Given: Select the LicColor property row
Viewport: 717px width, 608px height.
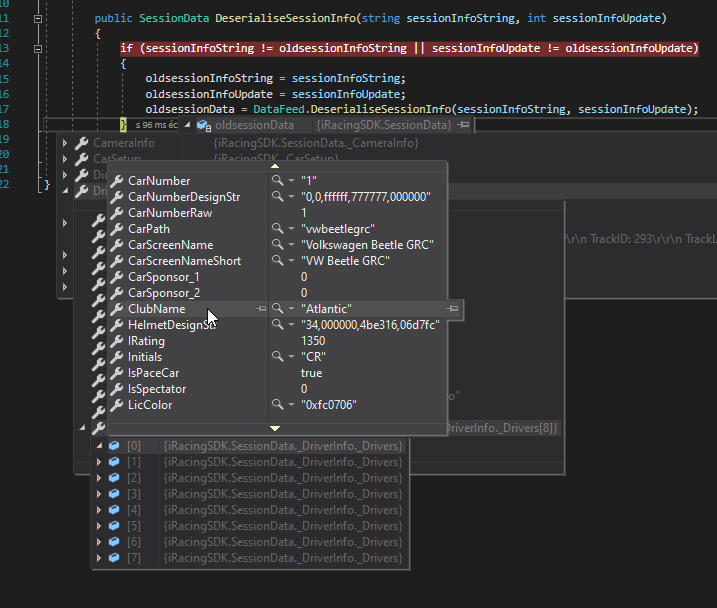Looking at the screenshot, I should point(278,405).
